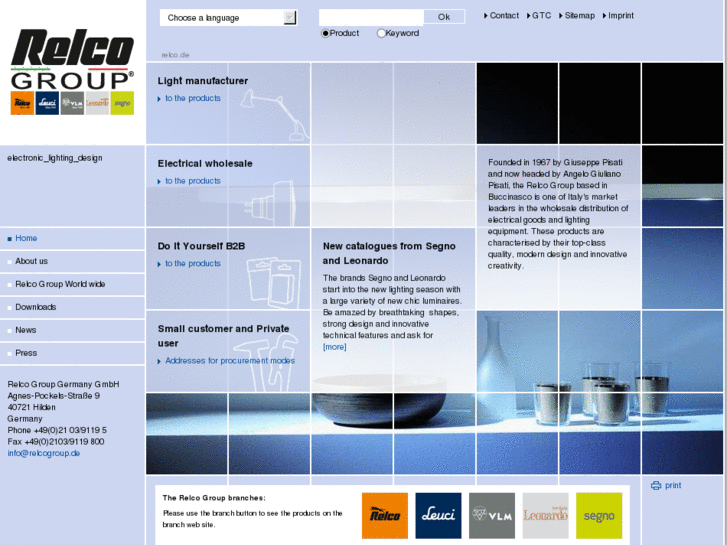Image resolution: width=727 pixels, height=545 pixels.
Task: Open the Leonardo brand icon under the logo
Action: coord(97,103)
